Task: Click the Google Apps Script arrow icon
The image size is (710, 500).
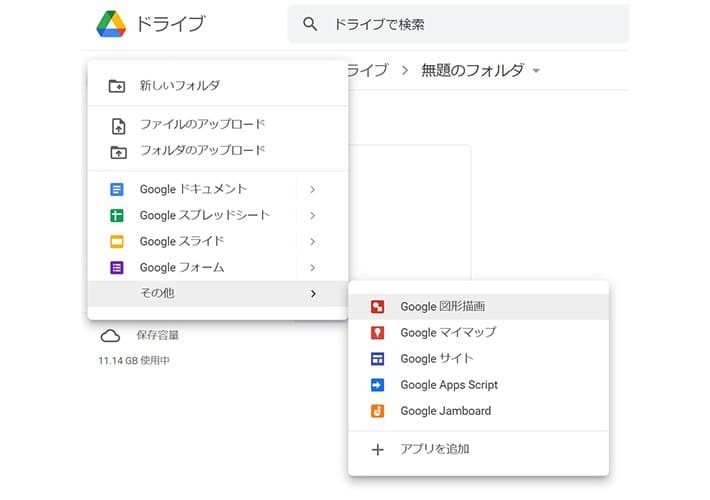Action: 377,385
